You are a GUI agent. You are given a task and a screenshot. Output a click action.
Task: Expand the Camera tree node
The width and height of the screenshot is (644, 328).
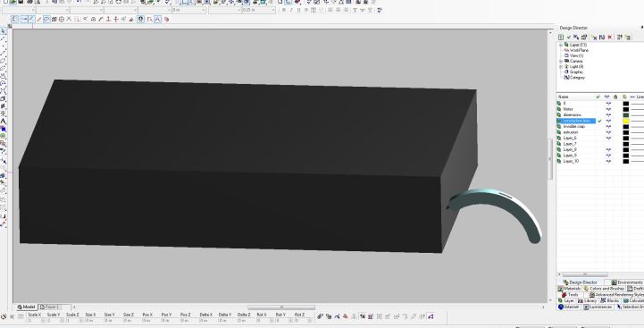(x=561, y=61)
